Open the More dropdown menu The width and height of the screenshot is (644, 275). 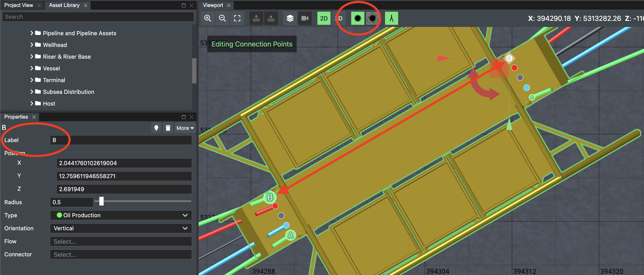185,128
